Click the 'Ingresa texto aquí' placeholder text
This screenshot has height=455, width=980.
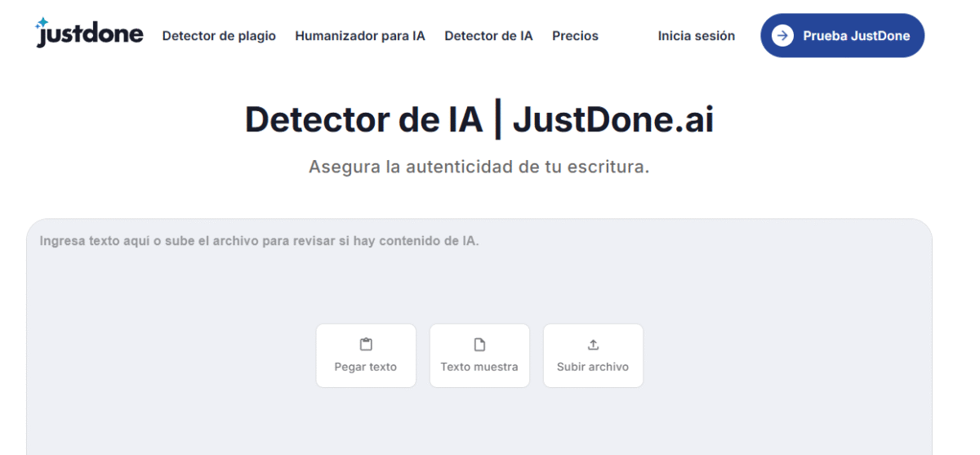pyautogui.click(x=259, y=242)
